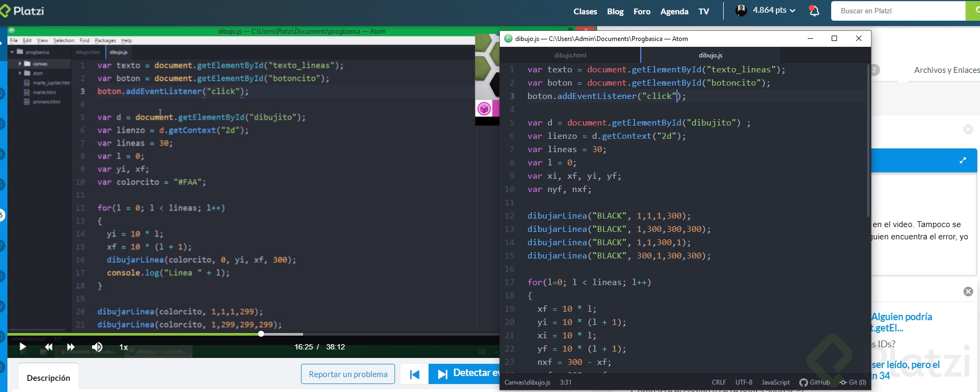Expand the 4.864 pts dropdown
This screenshot has width=980, height=392.
pyautogui.click(x=774, y=10)
